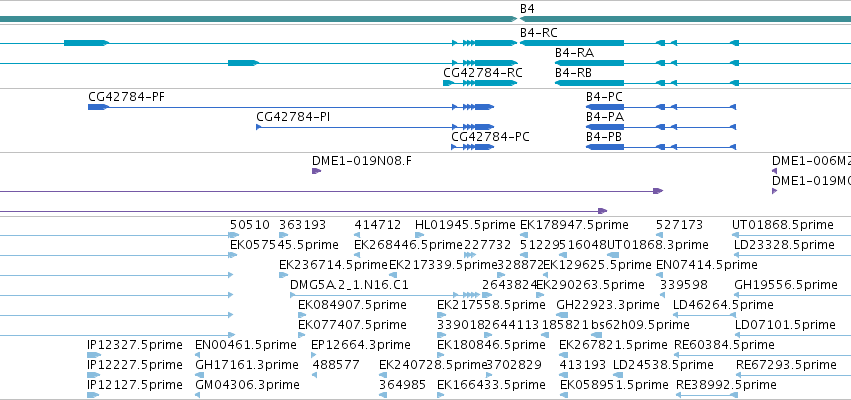Open the EK178947.5prime EST label

tap(574, 225)
